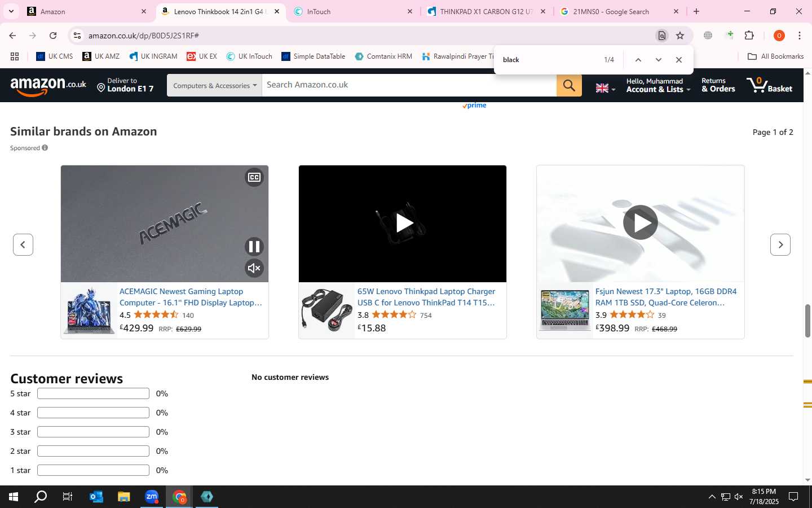Click ACEMAGIC laptop product thumbnail
Viewport: 812px width, 508px height.
[x=90, y=310]
